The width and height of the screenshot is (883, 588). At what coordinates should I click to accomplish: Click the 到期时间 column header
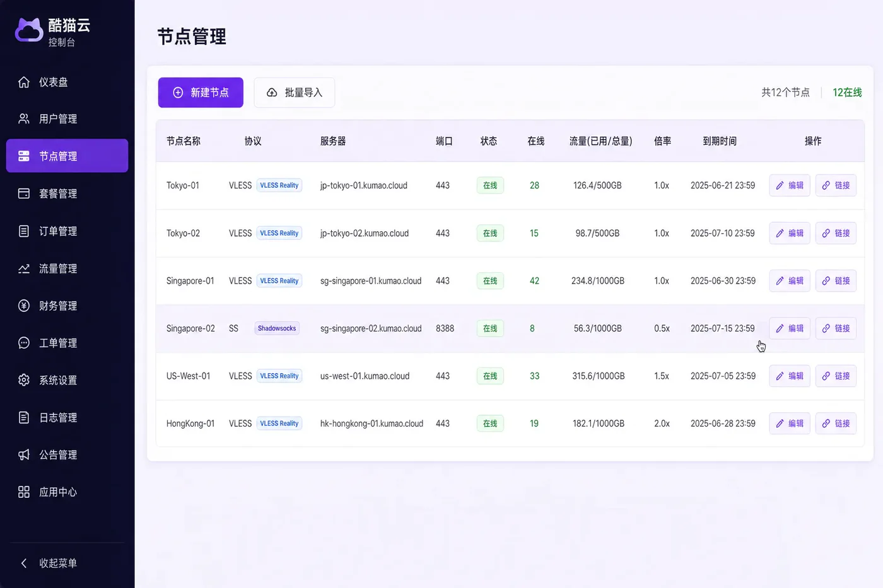tap(720, 141)
